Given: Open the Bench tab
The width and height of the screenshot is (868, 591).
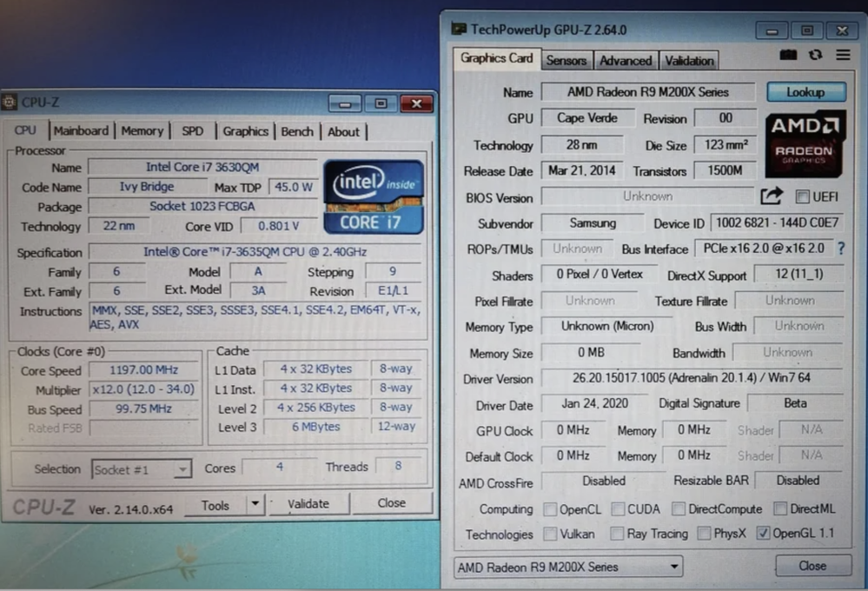Looking at the screenshot, I should click(x=297, y=131).
